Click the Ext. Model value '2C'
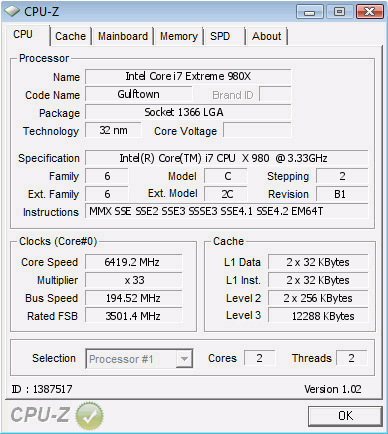The height and width of the screenshot is (434, 388). [226, 194]
